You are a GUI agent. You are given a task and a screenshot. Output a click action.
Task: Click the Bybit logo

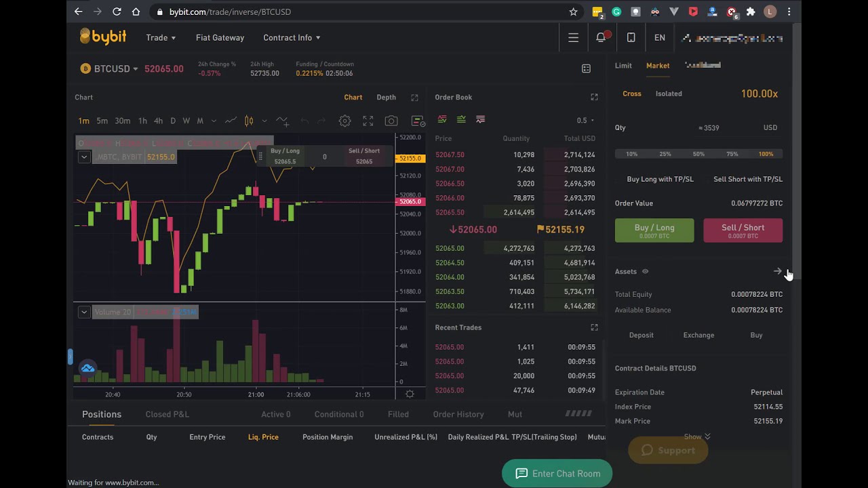tap(102, 37)
